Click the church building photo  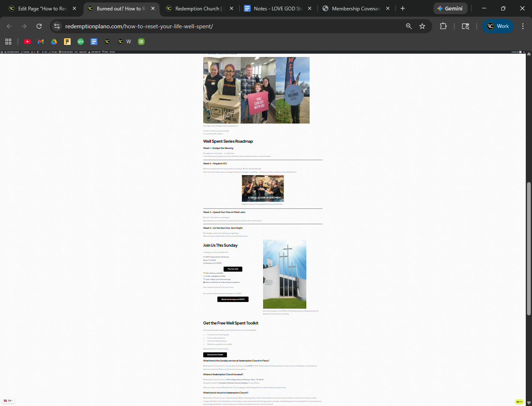tap(285, 274)
